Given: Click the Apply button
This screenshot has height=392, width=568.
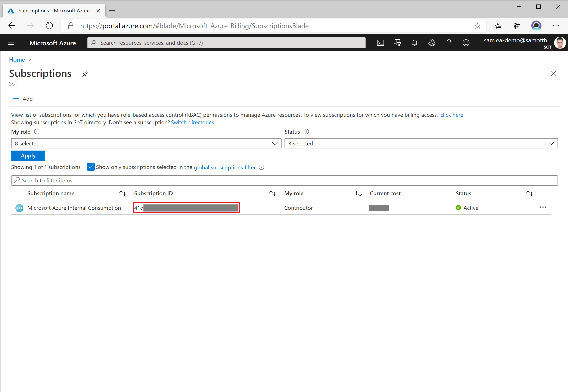Looking at the screenshot, I should (28, 156).
